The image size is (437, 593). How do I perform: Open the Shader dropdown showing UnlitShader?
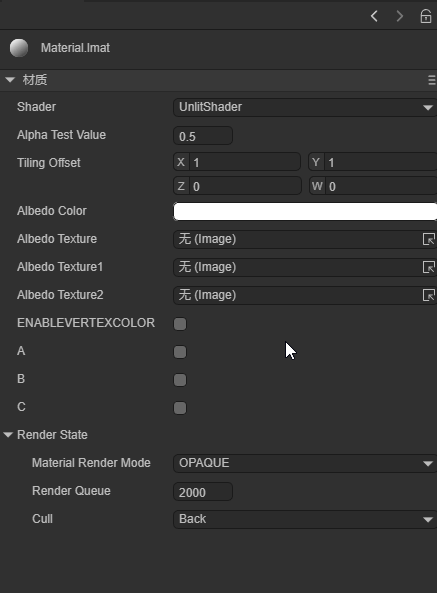(305, 107)
